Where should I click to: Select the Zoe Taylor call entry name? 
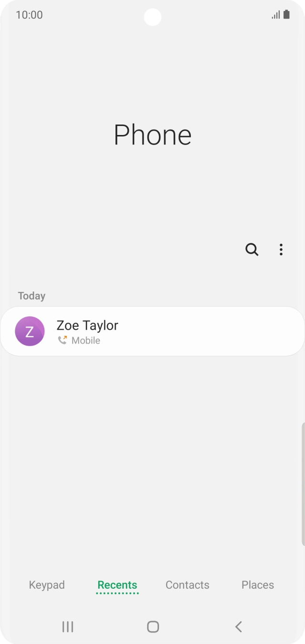[x=87, y=325]
